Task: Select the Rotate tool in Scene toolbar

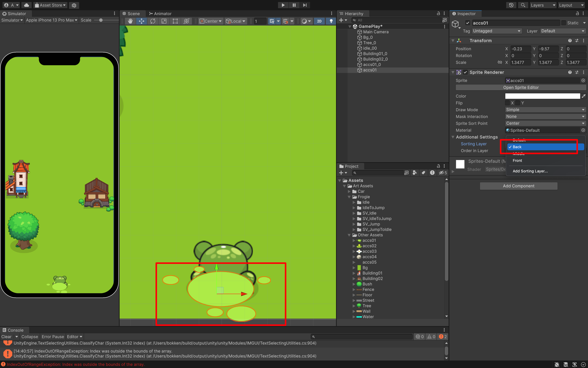Action: (153, 21)
